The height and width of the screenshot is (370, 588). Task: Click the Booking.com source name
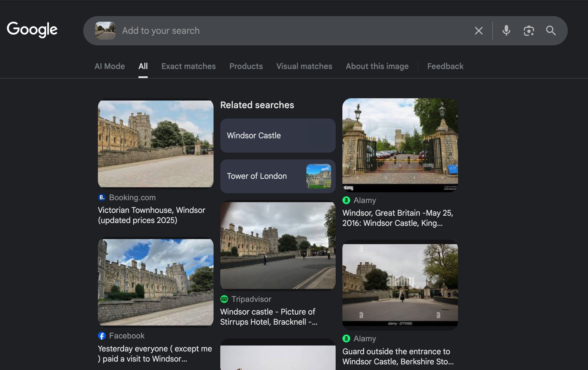tap(132, 197)
